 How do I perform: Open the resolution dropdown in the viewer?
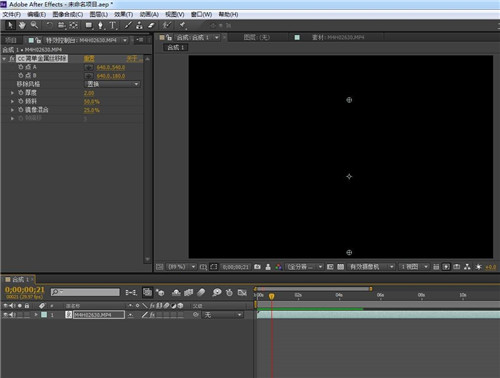point(305,267)
